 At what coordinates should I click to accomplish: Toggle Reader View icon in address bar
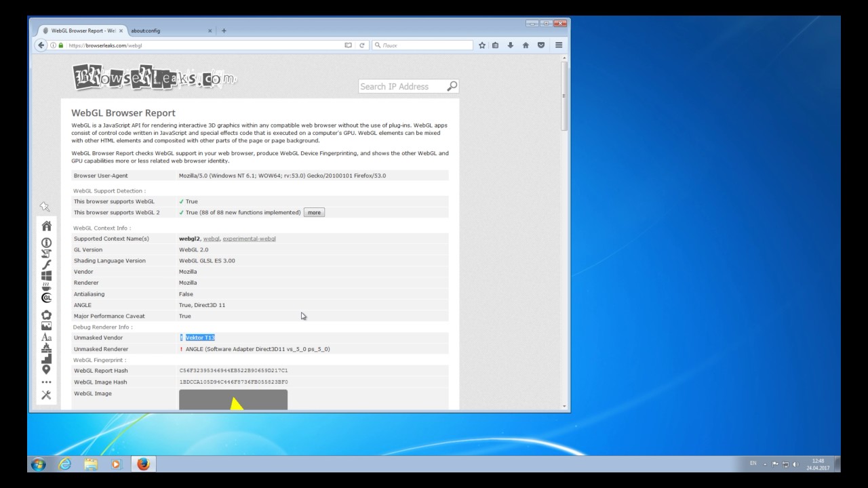point(349,45)
